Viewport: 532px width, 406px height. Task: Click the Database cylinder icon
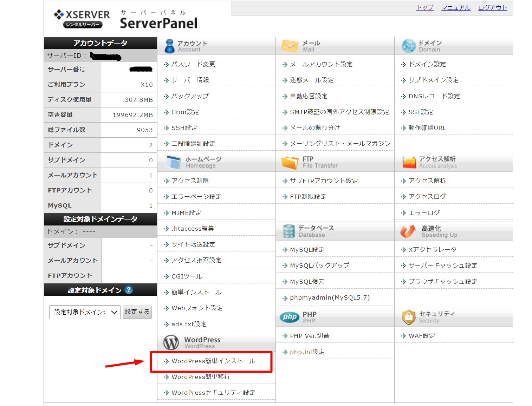point(288,231)
